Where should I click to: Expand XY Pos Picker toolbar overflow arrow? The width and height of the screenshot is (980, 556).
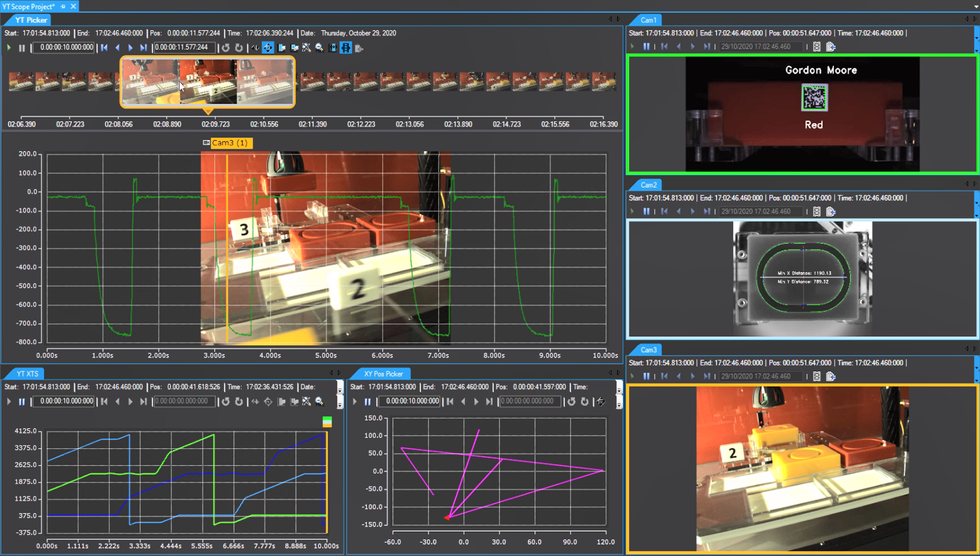coord(619,402)
